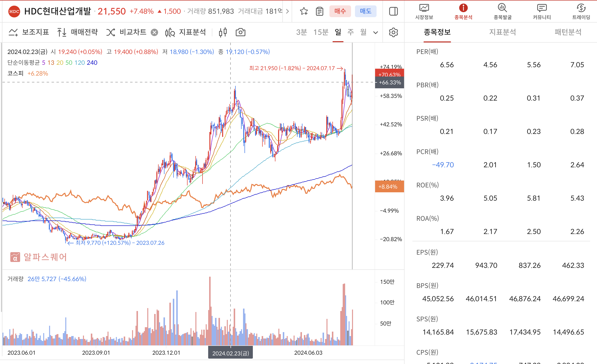
Task: Remove 비교차트 with the X button
Action: pos(154,32)
